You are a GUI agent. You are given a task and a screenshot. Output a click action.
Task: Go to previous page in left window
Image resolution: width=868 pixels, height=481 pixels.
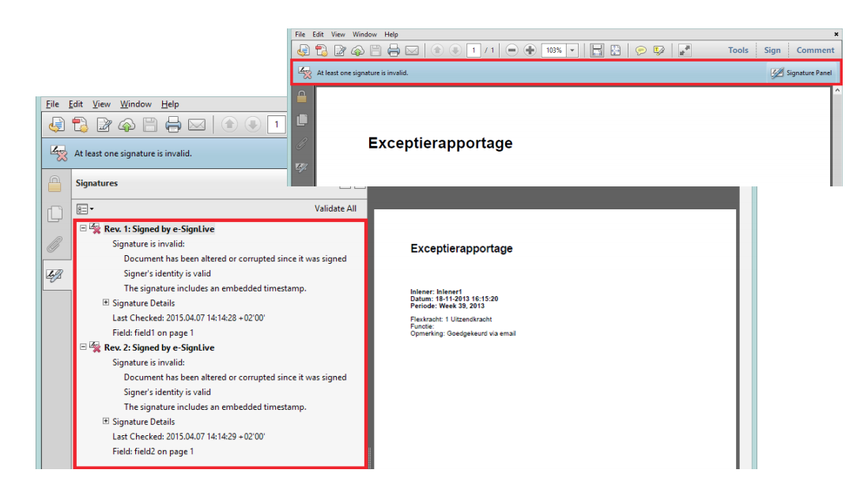click(229, 125)
